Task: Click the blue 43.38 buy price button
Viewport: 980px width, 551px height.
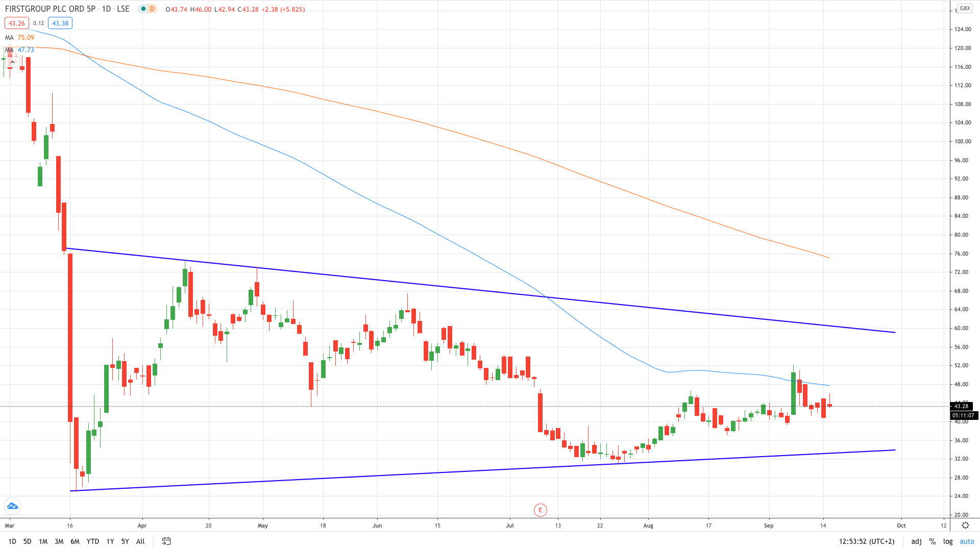Action: tap(60, 23)
